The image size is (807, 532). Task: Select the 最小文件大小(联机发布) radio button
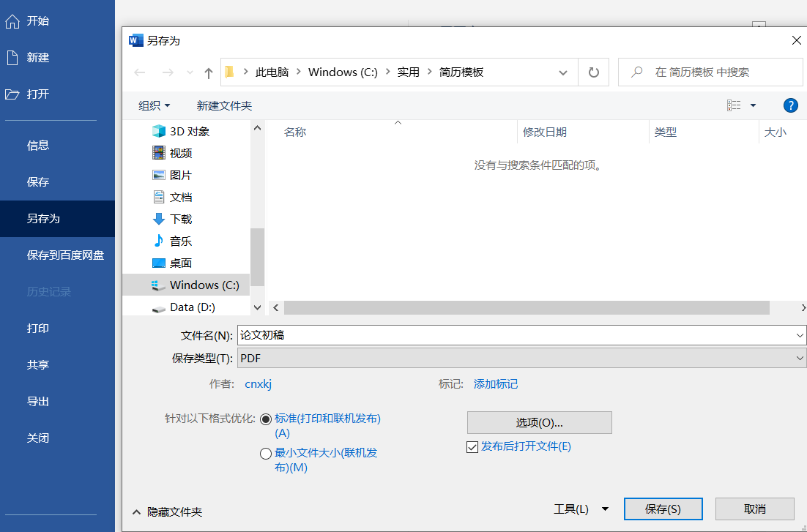coord(266,453)
